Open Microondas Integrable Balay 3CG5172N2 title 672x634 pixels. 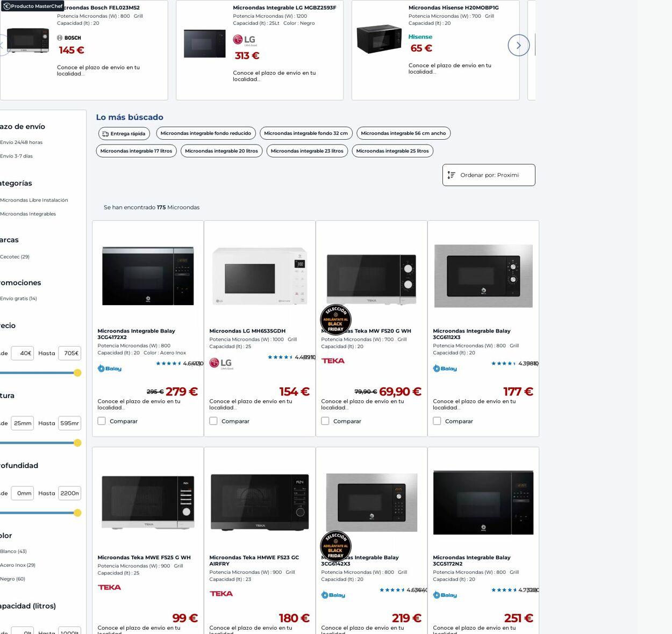point(471,560)
